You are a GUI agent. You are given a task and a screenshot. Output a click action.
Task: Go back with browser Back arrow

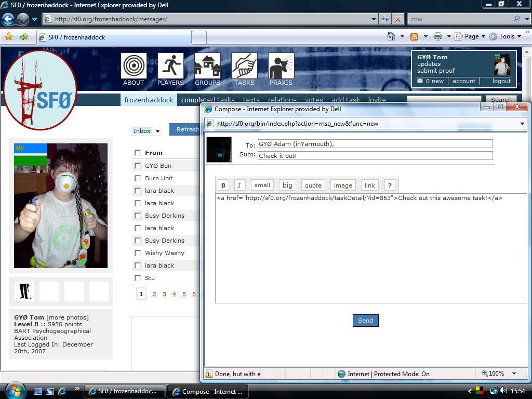(x=8, y=19)
